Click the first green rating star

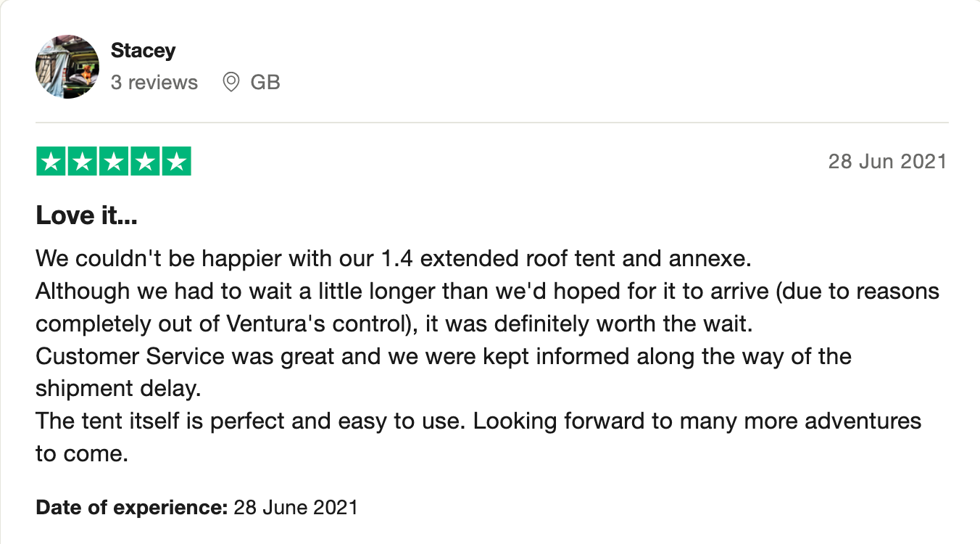click(x=51, y=162)
